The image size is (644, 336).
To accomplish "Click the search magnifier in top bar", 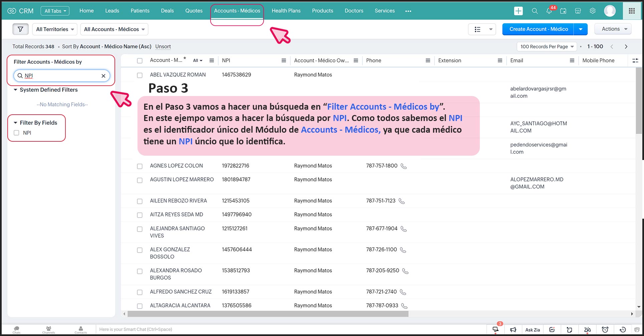I will tap(535, 11).
